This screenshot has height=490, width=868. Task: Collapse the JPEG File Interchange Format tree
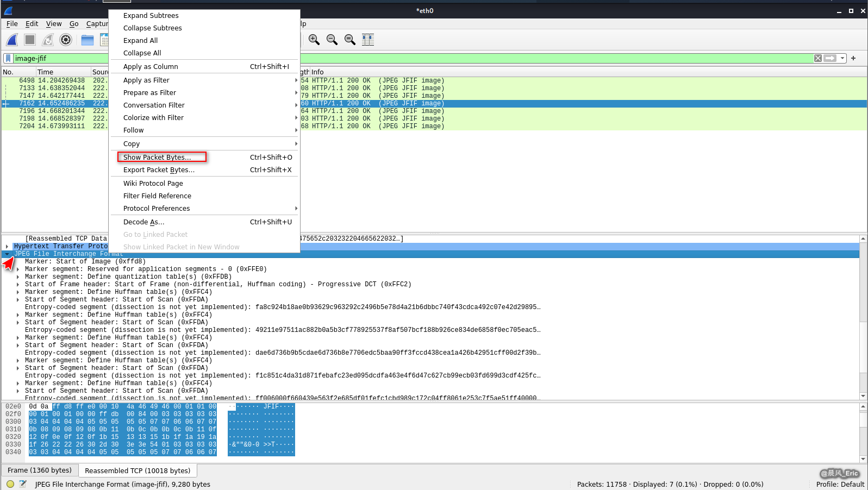tap(7, 254)
